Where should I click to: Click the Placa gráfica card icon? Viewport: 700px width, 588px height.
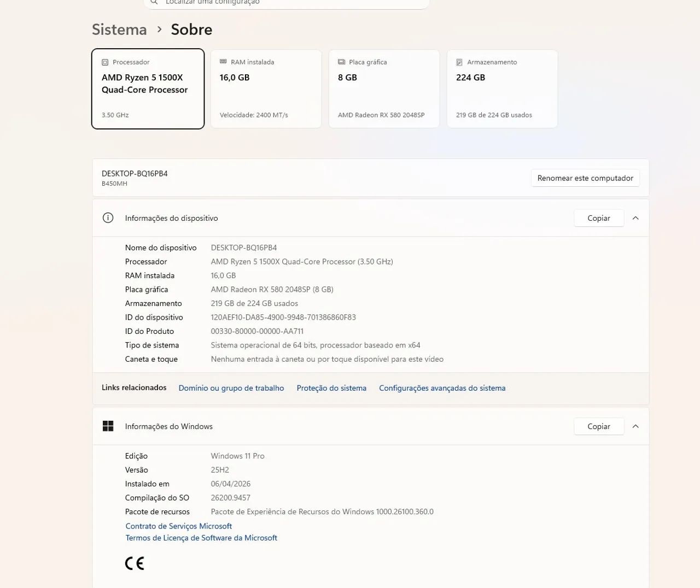pyautogui.click(x=341, y=62)
